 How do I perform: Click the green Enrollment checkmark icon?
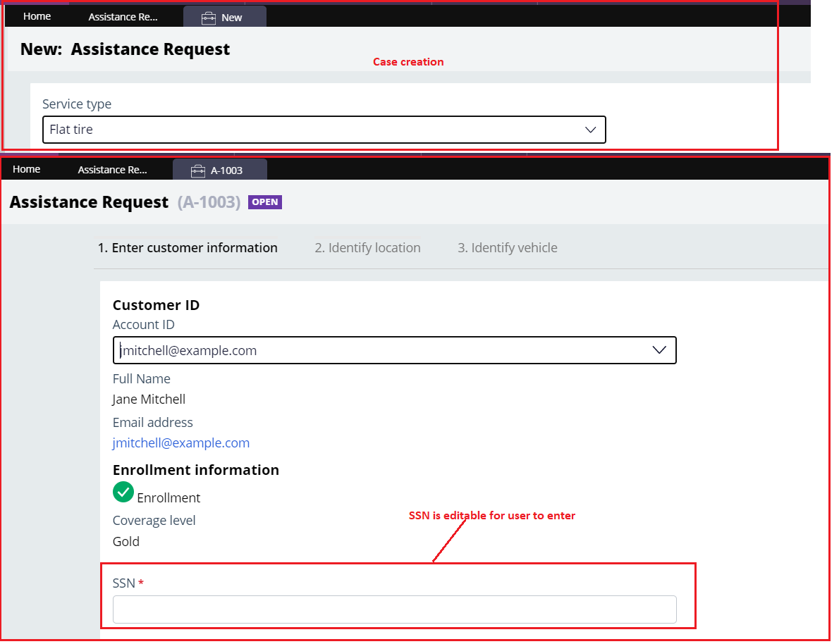click(x=123, y=492)
